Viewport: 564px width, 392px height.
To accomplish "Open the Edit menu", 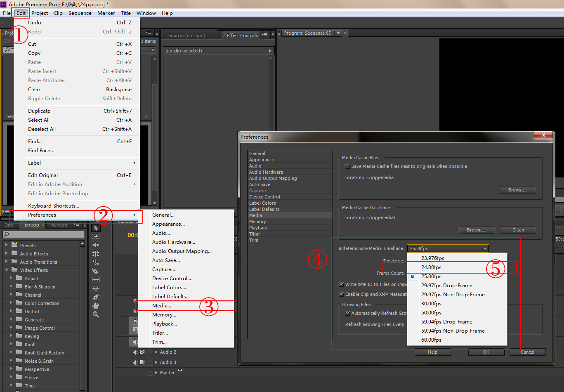I will pyautogui.click(x=21, y=13).
